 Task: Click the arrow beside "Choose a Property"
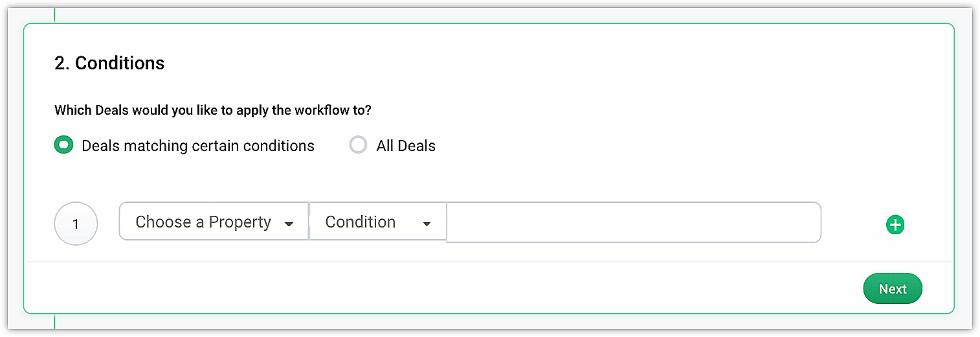coord(289,224)
